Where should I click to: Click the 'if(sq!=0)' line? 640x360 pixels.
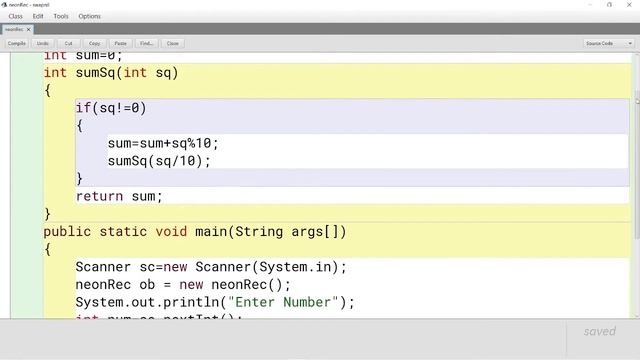click(x=111, y=108)
